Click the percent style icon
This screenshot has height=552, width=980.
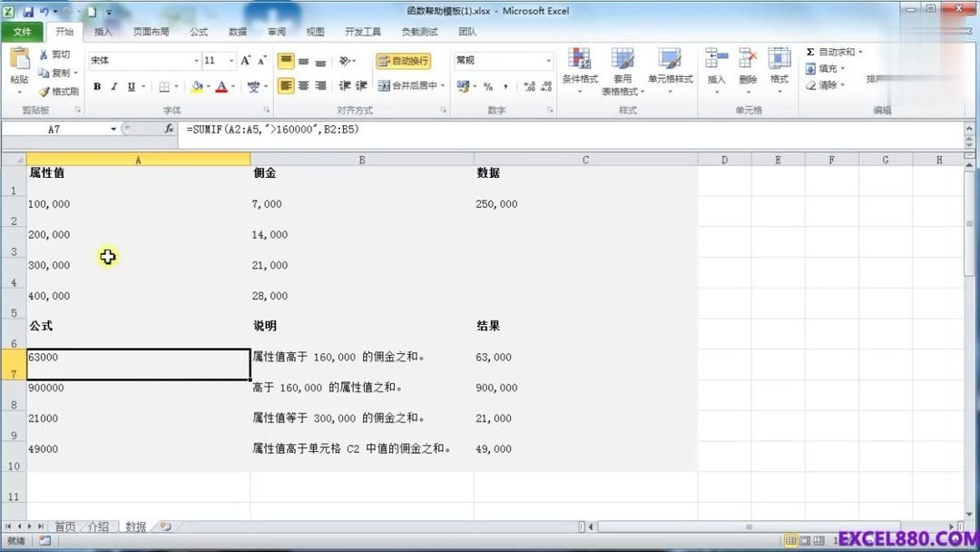(x=488, y=85)
